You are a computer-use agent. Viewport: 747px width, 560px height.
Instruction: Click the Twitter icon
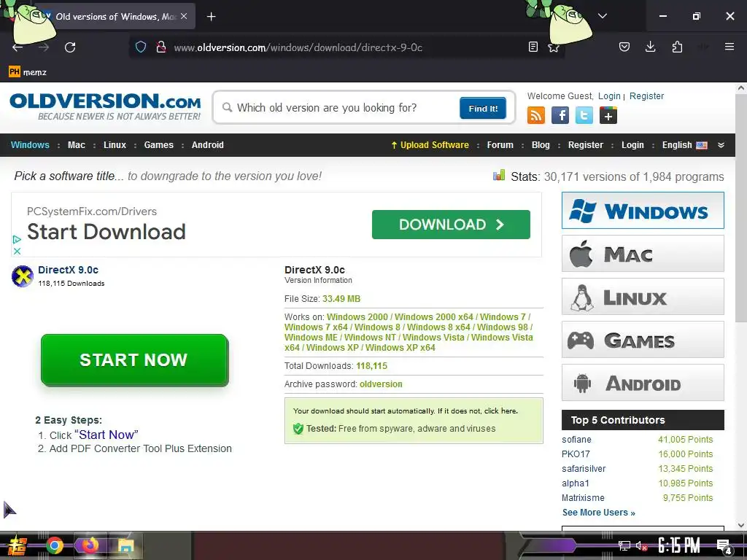(584, 115)
